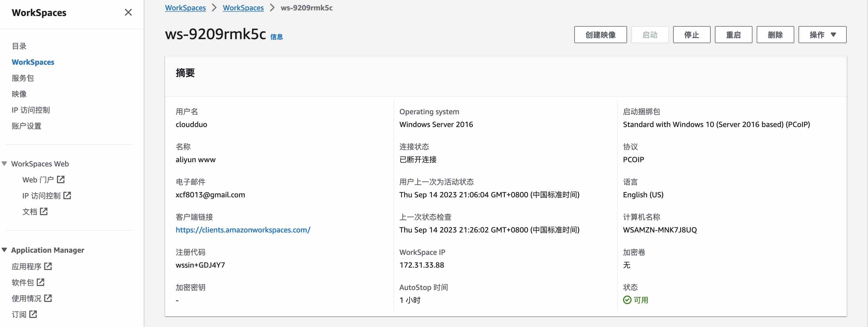Click external link icon next to 使用情况
The image size is (868, 327).
click(x=48, y=298)
